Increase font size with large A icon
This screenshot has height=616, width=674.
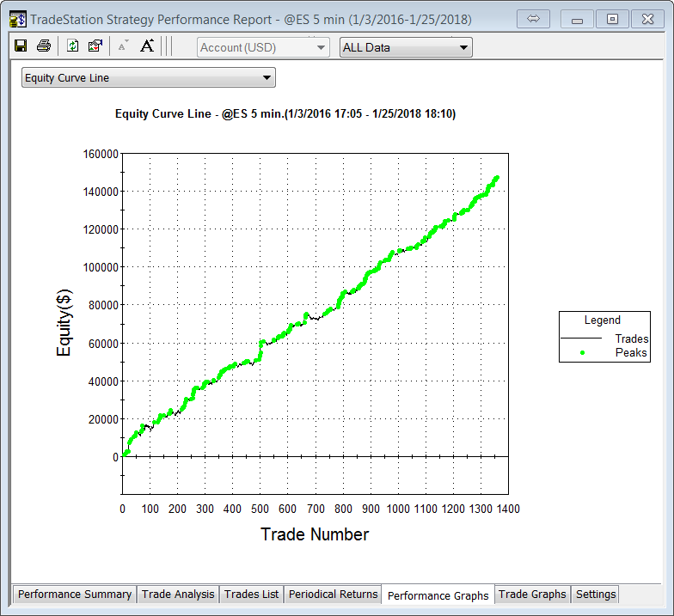point(146,46)
